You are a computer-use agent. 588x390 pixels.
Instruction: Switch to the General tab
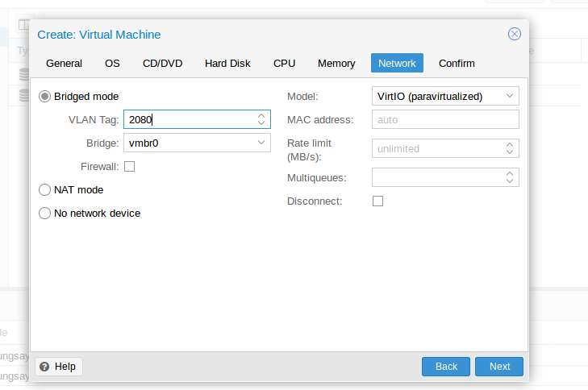[x=64, y=64]
